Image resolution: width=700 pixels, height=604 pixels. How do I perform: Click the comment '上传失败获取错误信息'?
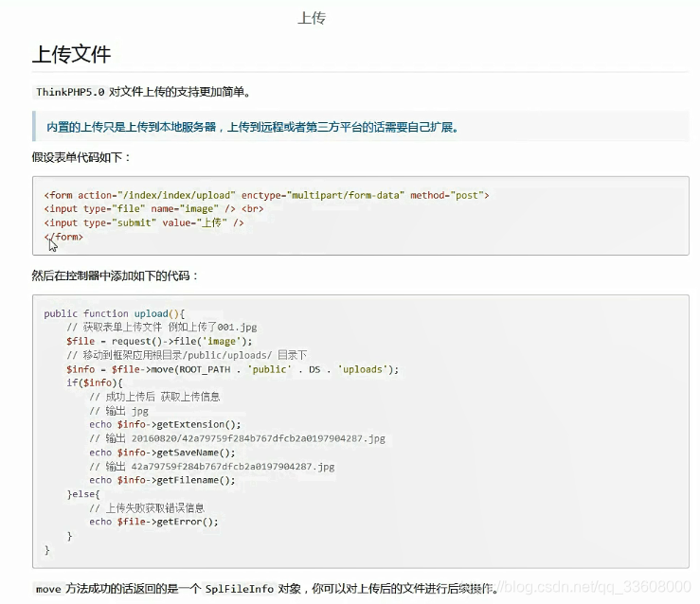point(147,508)
